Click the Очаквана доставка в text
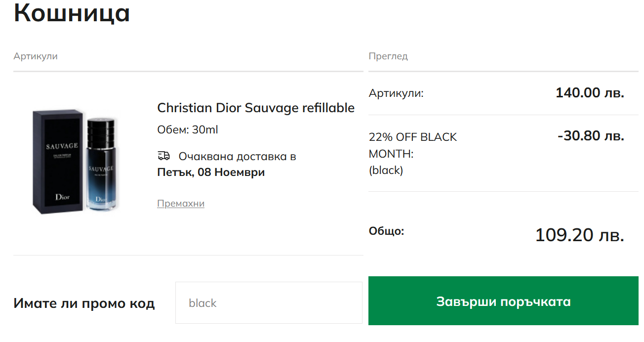Viewport: 644px width, 342px height. point(237,157)
